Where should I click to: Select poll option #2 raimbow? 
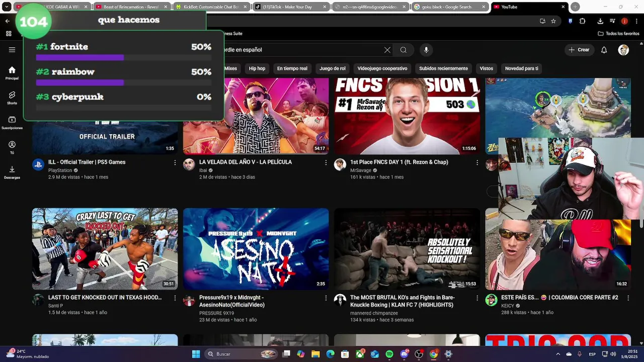[x=123, y=76]
